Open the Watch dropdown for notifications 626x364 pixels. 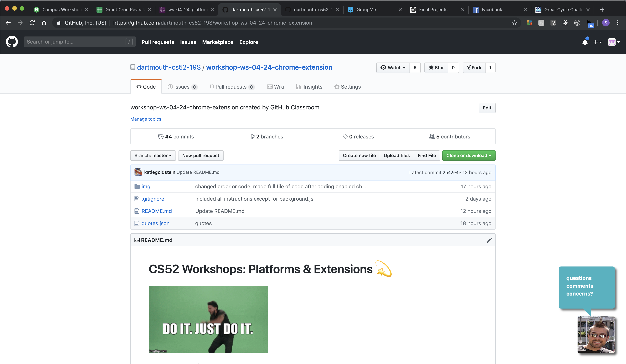tap(393, 68)
